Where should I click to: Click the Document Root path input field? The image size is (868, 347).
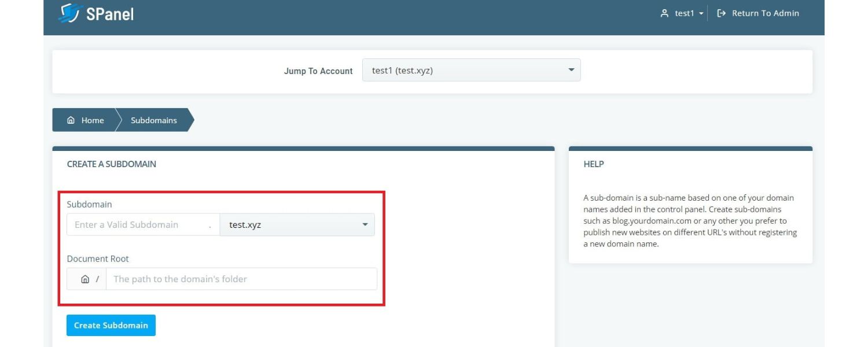[240, 279]
